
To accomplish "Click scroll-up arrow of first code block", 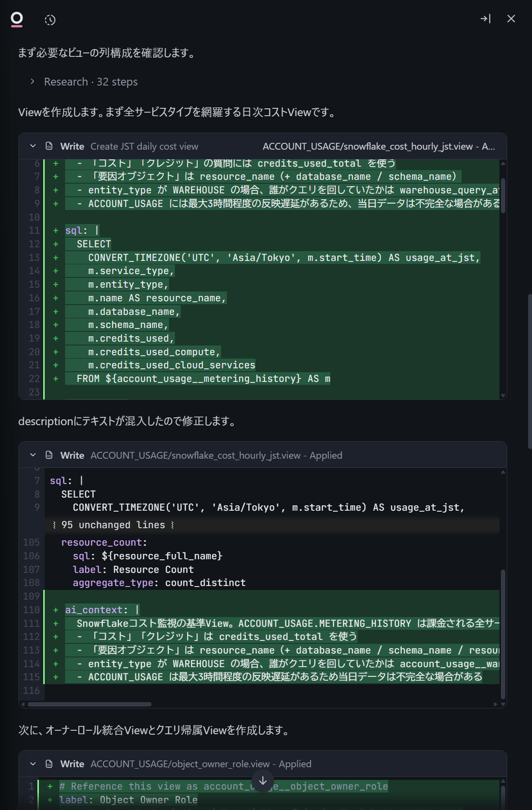I will coord(503,163).
